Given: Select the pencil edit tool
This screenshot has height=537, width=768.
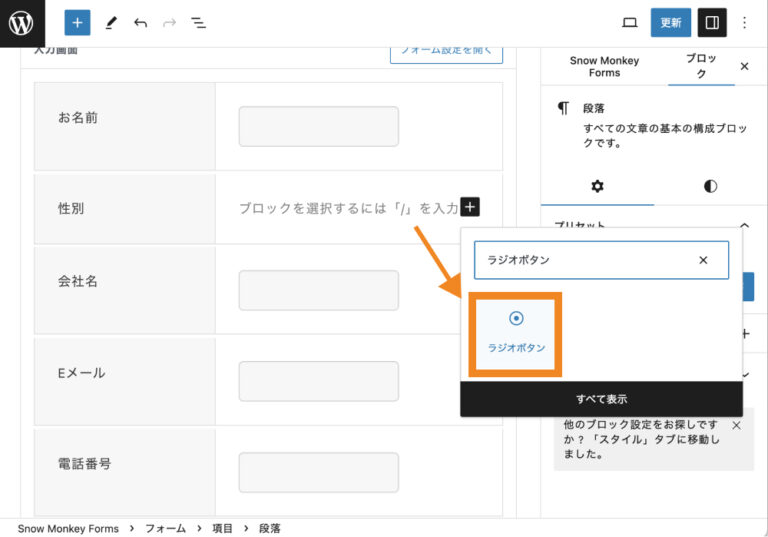Looking at the screenshot, I should [110, 22].
